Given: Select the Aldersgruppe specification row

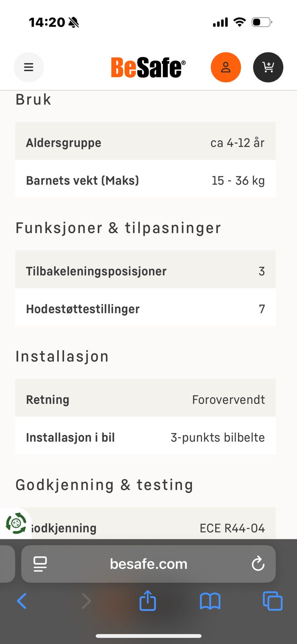Looking at the screenshot, I should 145,142.
